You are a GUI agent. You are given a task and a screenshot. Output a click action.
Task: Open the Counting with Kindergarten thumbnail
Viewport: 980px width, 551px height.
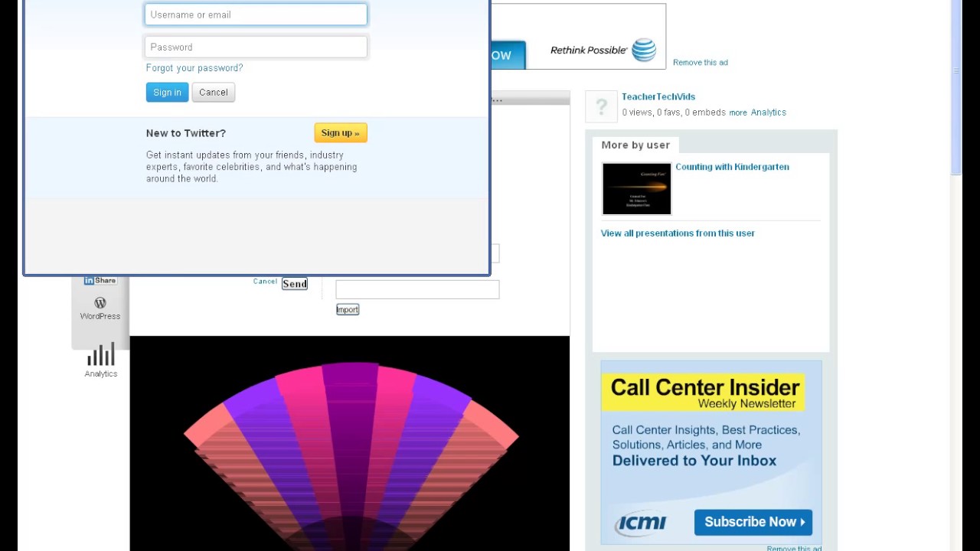tap(637, 188)
